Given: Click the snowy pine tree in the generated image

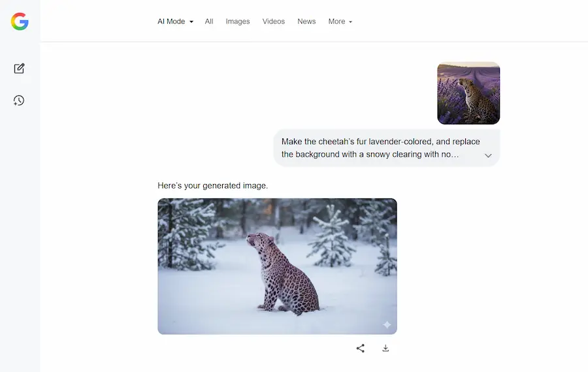Looking at the screenshot, I should [331, 238].
